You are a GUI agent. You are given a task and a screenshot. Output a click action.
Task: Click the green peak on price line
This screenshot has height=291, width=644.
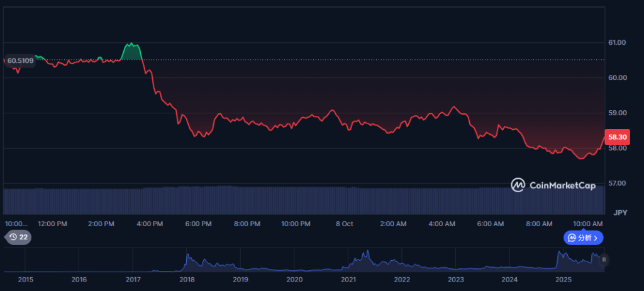click(x=131, y=45)
